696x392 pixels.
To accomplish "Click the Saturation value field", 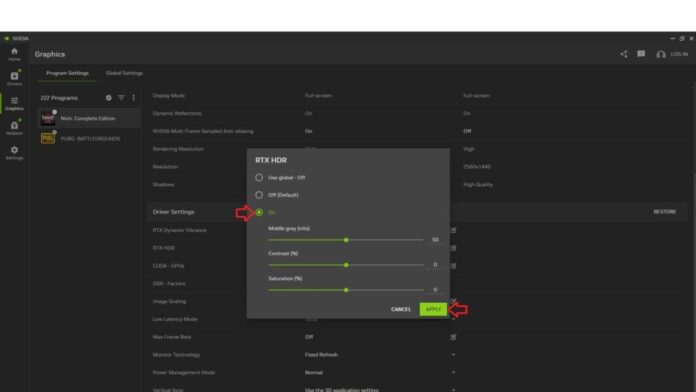I will [435, 289].
